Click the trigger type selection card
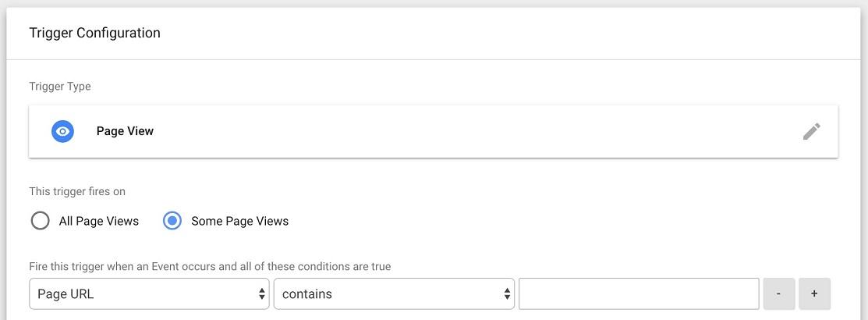 pyautogui.click(x=434, y=131)
